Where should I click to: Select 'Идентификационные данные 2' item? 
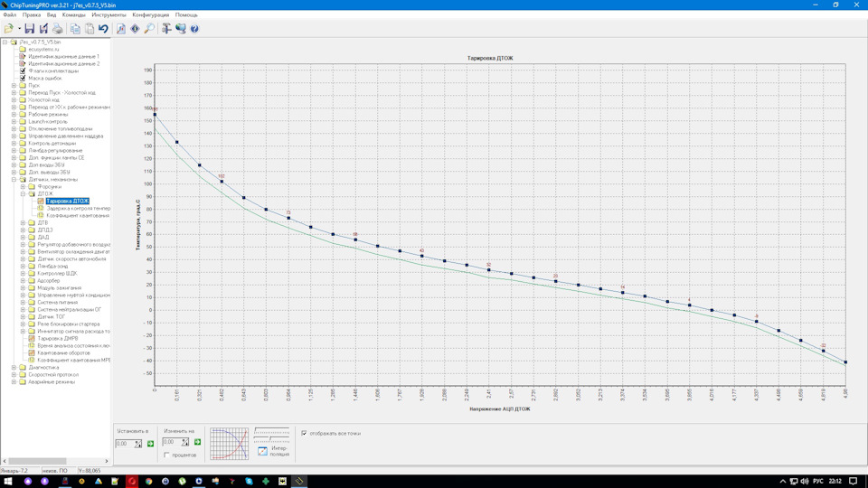63,63
